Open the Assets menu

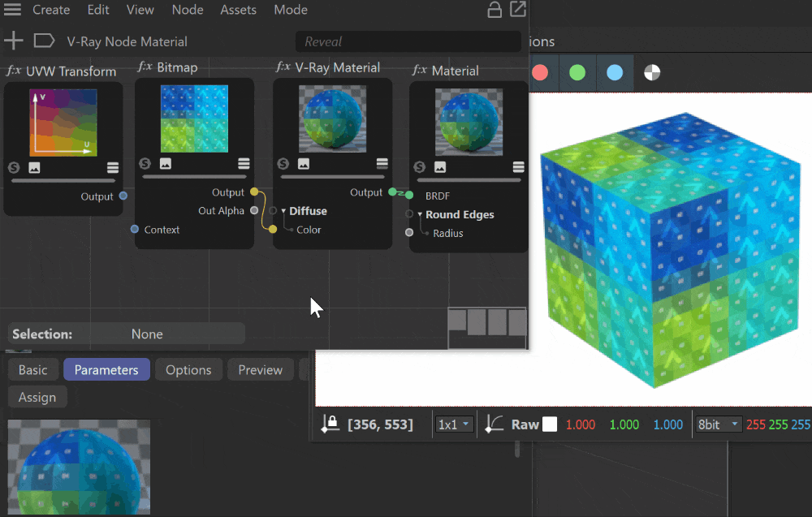point(238,9)
